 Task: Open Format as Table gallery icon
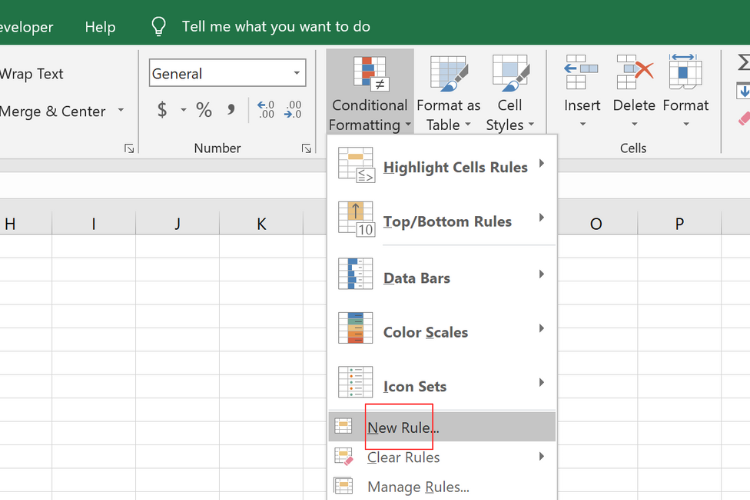[x=449, y=73]
